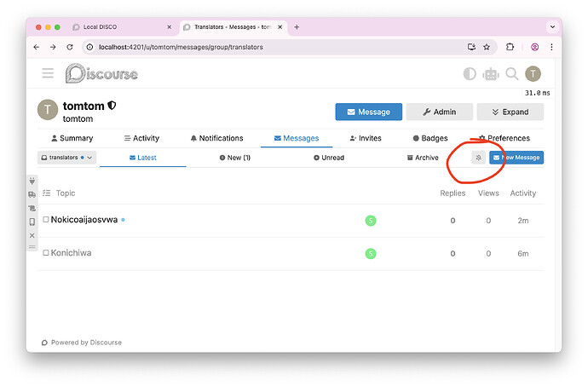The width and height of the screenshot is (588, 386).
Task: Click the Discourse logo
Action: [x=101, y=73]
